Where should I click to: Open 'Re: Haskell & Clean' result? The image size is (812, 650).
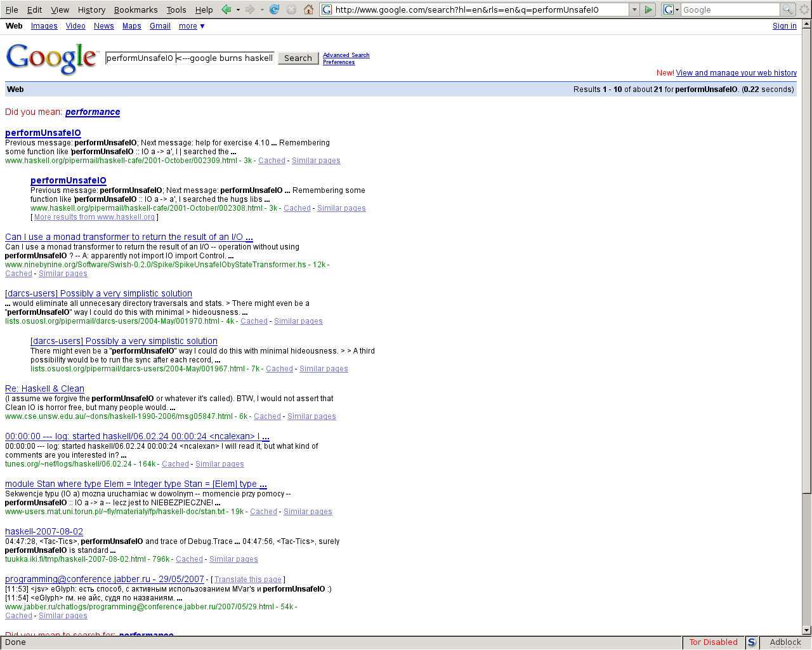click(x=44, y=388)
